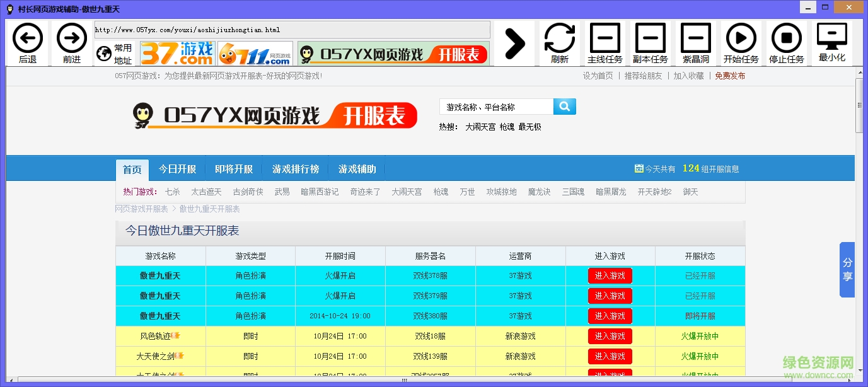Start tasks with the 开始任务 icon

[x=741, y=42]
